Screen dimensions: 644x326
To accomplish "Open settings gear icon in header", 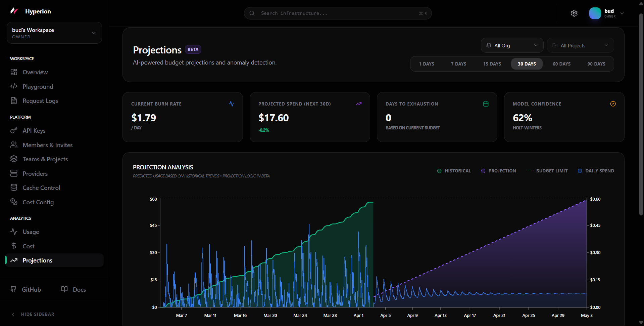I will click(574, 13).
